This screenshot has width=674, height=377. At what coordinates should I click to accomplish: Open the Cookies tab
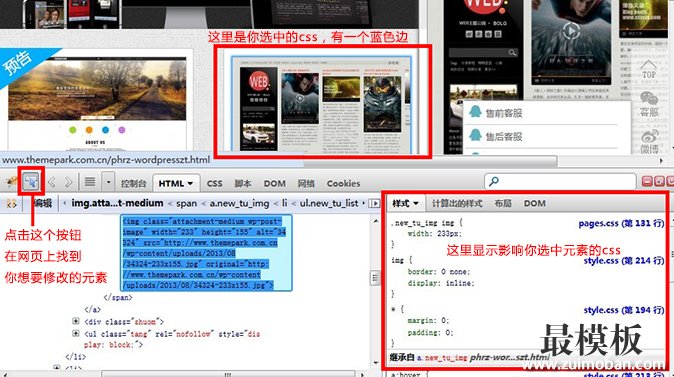(343, 184)
